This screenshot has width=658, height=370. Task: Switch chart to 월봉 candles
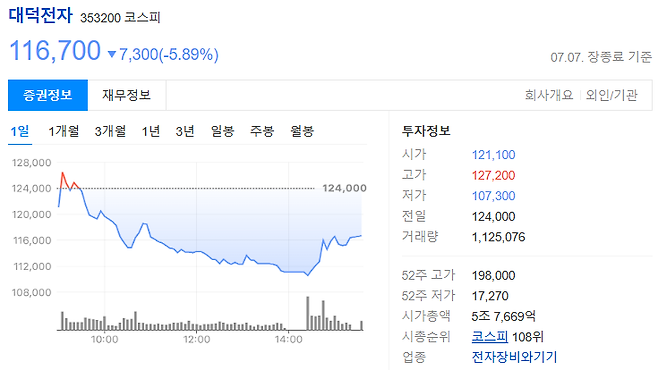[302, 132]
